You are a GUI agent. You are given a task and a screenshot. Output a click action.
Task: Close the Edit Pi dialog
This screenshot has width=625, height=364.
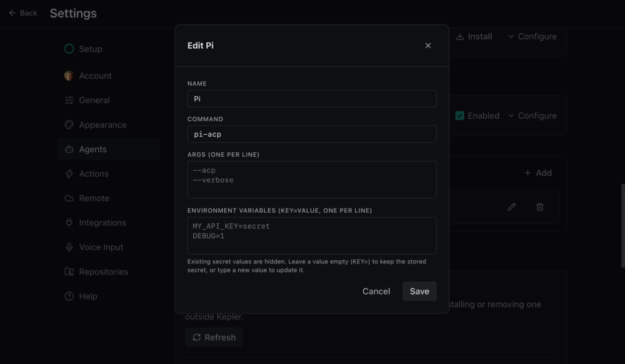(x=428, y=46)
